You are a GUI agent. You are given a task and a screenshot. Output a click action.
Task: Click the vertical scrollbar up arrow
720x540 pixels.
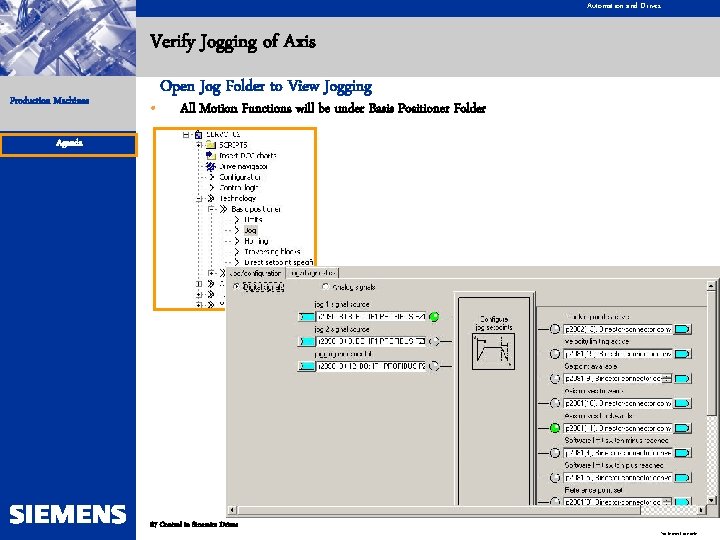(x=711, y=286)
